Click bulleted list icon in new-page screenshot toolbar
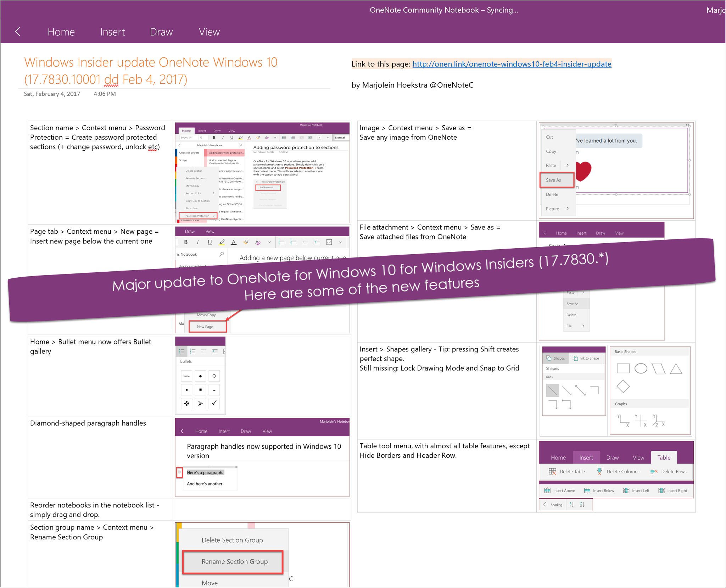The image size is (726, 588). 281,242
